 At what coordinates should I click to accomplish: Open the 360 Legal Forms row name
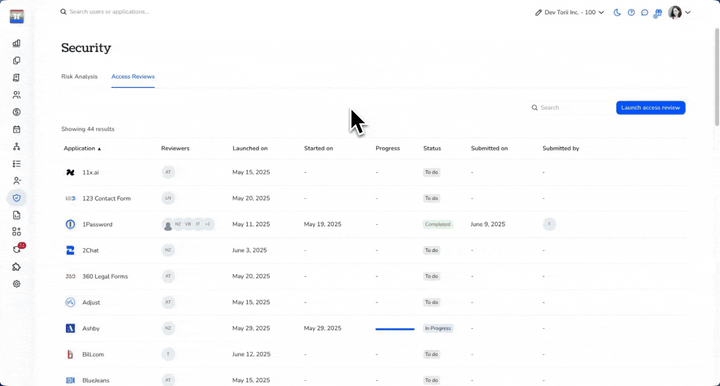point(105,276)
